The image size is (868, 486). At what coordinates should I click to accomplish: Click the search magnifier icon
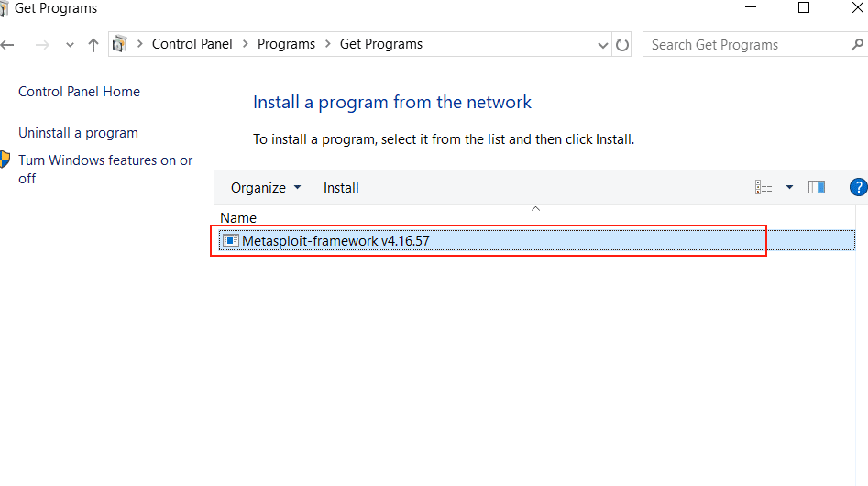[858, 44]
